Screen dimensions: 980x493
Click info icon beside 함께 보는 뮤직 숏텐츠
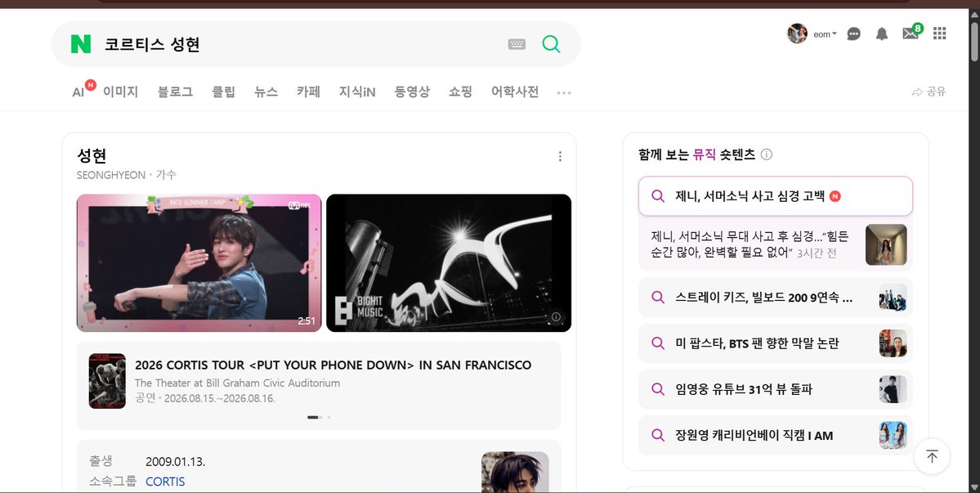[x=766, y=155]
